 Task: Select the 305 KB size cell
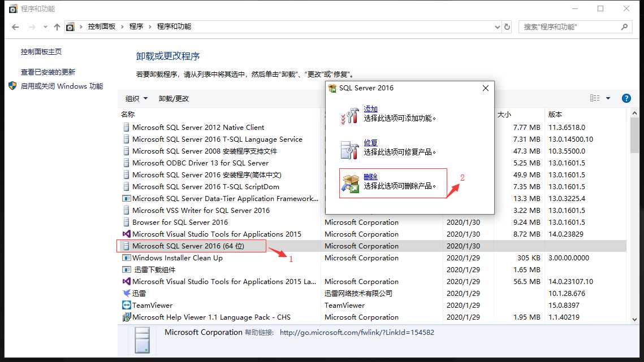pos(529,258)
